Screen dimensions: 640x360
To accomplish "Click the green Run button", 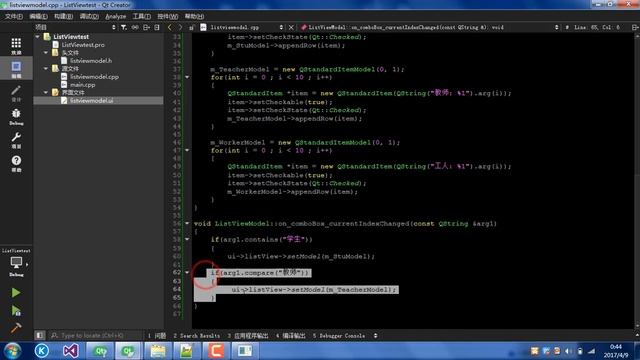I will tap(16, 292).
